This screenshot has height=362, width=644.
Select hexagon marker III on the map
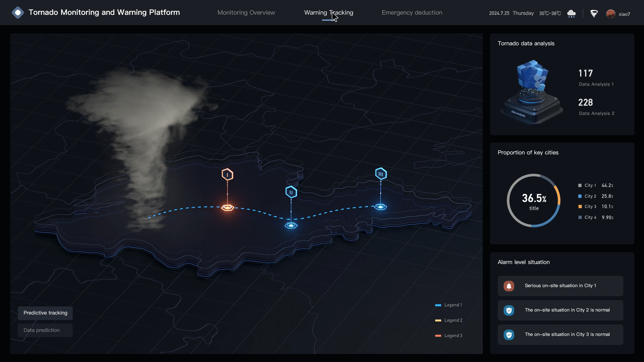pyautogui.click(x=381, y=174)
